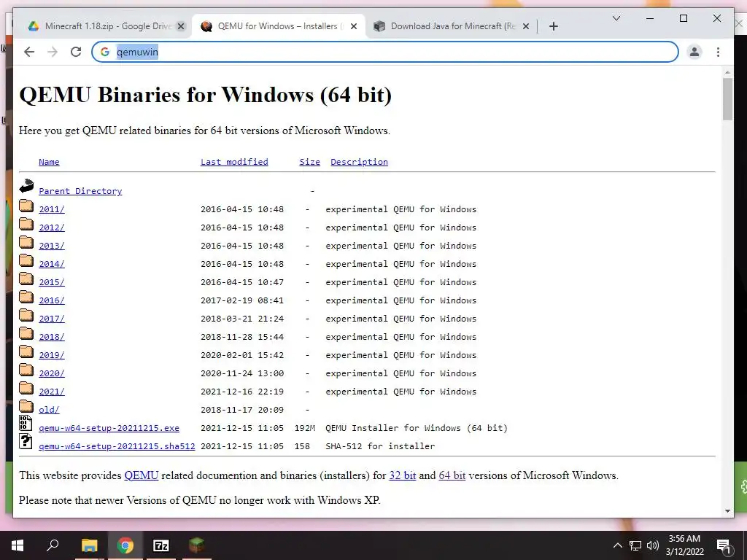The height and width of the screenshot is (560, 747).
Task: Open the 2021/ folder link
Action: tap(52, 392)
